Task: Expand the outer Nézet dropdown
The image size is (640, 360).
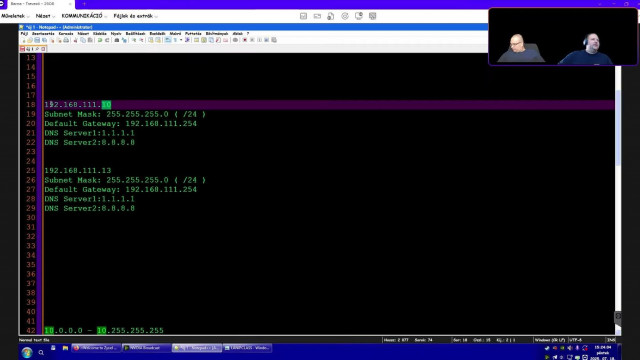Action: pyautogui.click(x=45, y=16)
